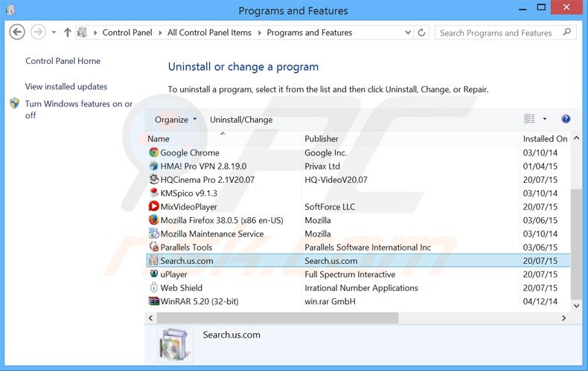
Task: Select uPlayer entry
Action: click(173, 274)
